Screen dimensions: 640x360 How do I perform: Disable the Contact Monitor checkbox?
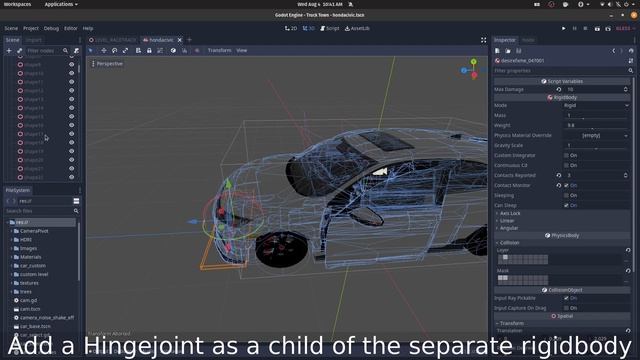pos(566,185)
